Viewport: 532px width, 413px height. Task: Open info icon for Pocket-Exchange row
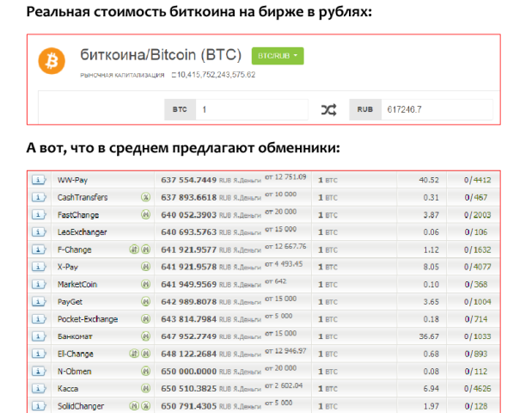coord(39,319)
